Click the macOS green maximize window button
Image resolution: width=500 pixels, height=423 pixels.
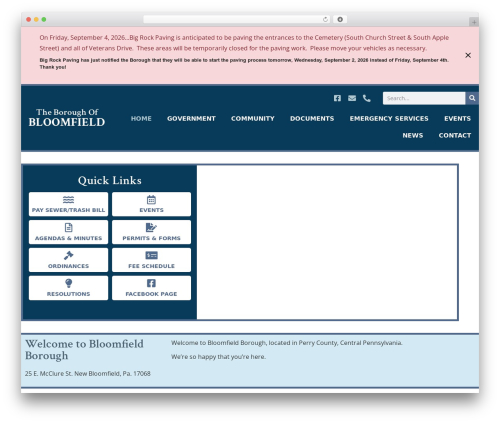44,19
